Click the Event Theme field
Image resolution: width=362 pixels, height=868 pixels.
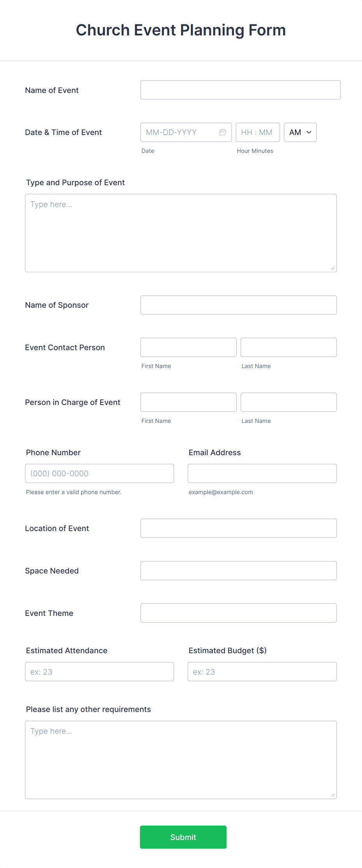(x=238, y=613)
